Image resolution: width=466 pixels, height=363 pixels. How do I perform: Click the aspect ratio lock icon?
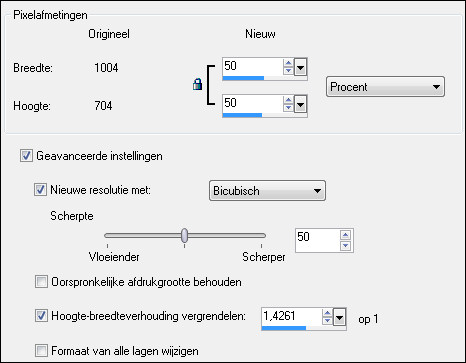pos(198,85)
